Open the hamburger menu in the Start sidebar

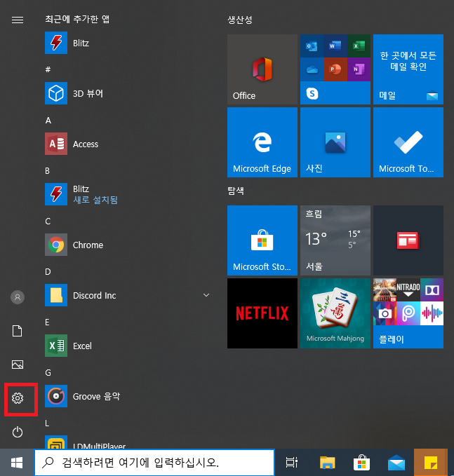pyautogui.click(x=18, y=20)
